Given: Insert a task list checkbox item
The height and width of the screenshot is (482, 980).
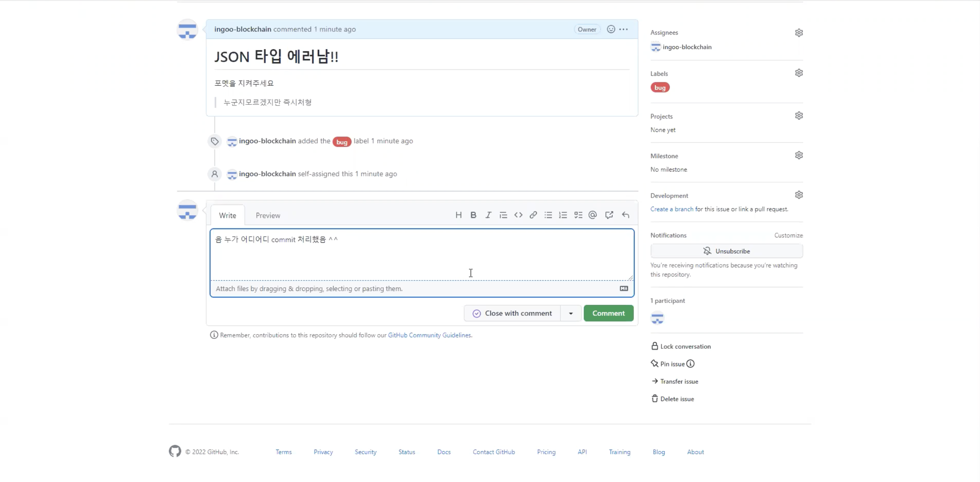Looking at the screenshot, I should pos(578,215).
